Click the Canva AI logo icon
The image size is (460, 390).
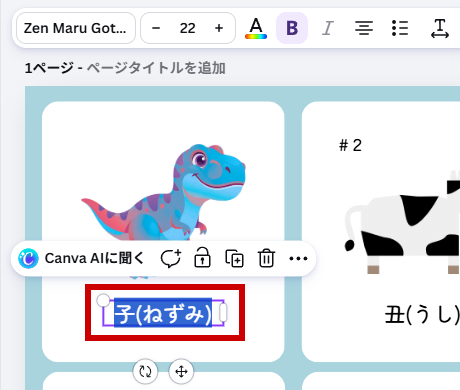tap(28, 258)
